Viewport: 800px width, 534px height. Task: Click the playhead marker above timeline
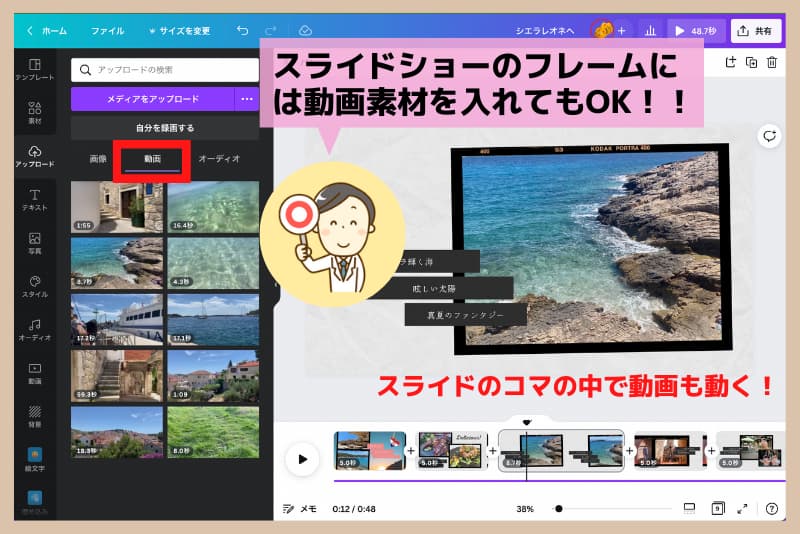pyautogui.click(x=527, y=422)
